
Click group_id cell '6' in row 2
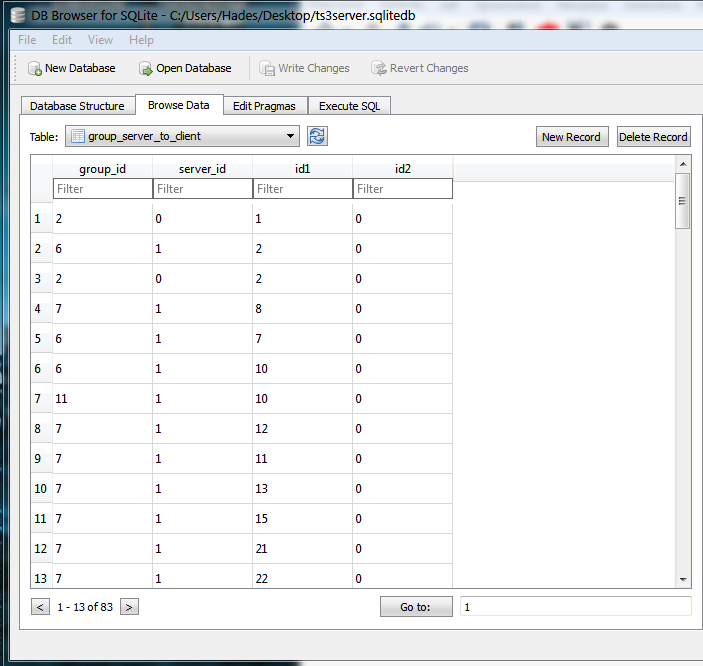[103, 249]
